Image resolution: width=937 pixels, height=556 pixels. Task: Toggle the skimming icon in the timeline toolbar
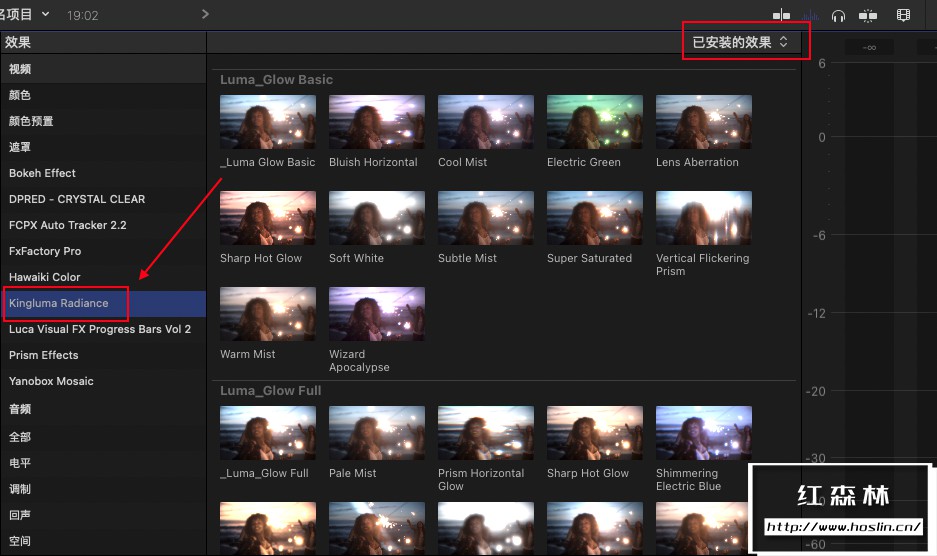[781, 16]
